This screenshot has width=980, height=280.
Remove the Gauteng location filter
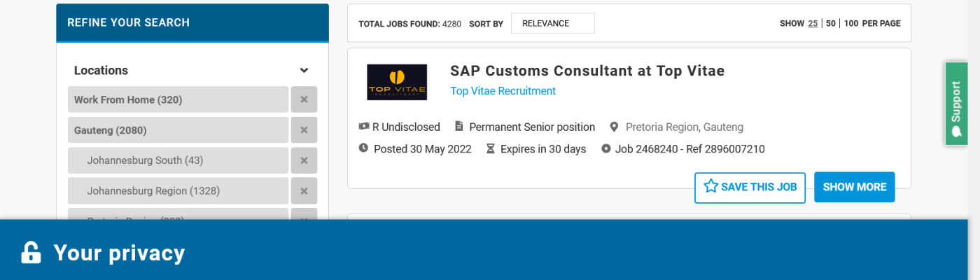pyautogui.click(x=304, y=130)
